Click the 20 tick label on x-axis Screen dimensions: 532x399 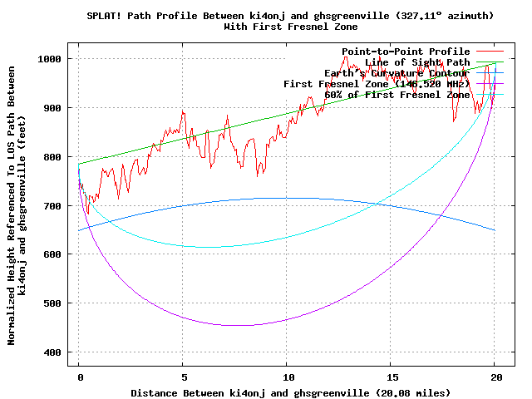495,376
